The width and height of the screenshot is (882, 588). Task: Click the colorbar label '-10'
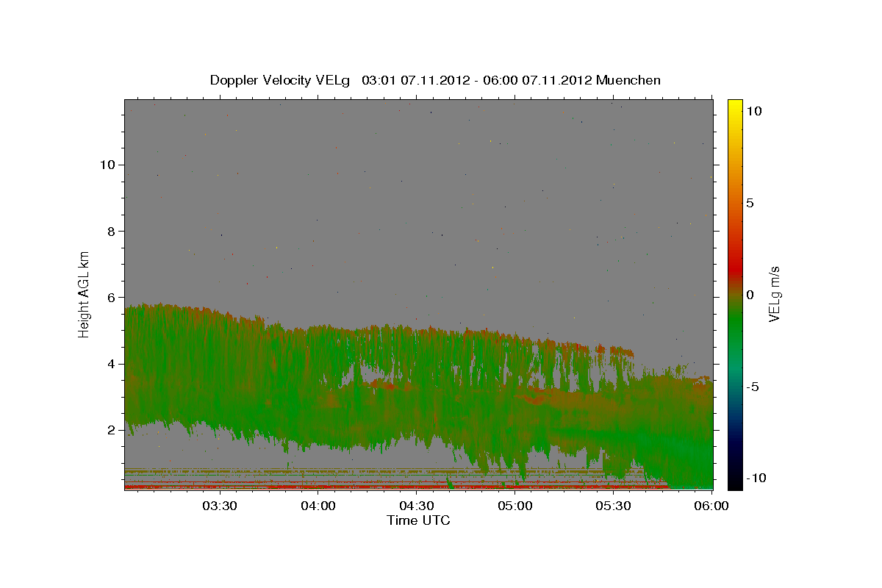756,478
